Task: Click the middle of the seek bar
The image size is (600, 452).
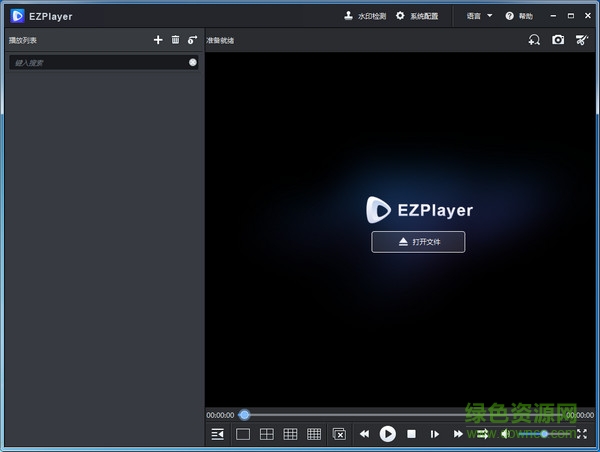Action: [401, 415]
